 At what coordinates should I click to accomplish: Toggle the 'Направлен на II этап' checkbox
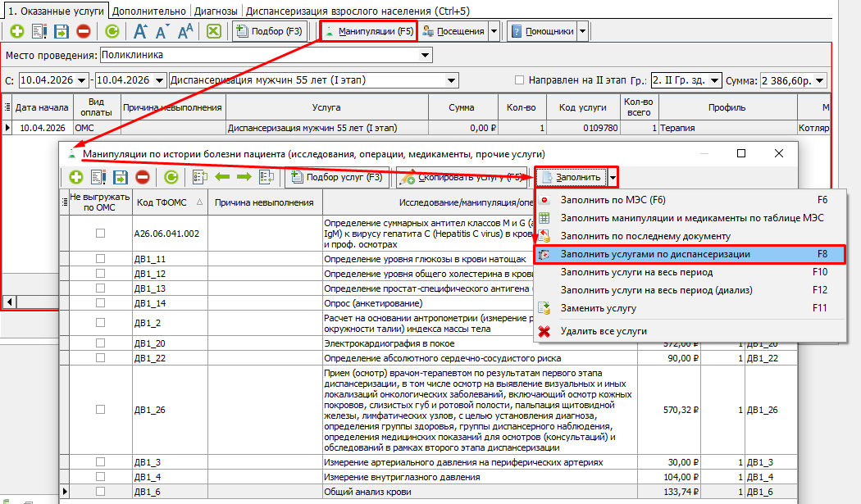(x=519, y=80)
